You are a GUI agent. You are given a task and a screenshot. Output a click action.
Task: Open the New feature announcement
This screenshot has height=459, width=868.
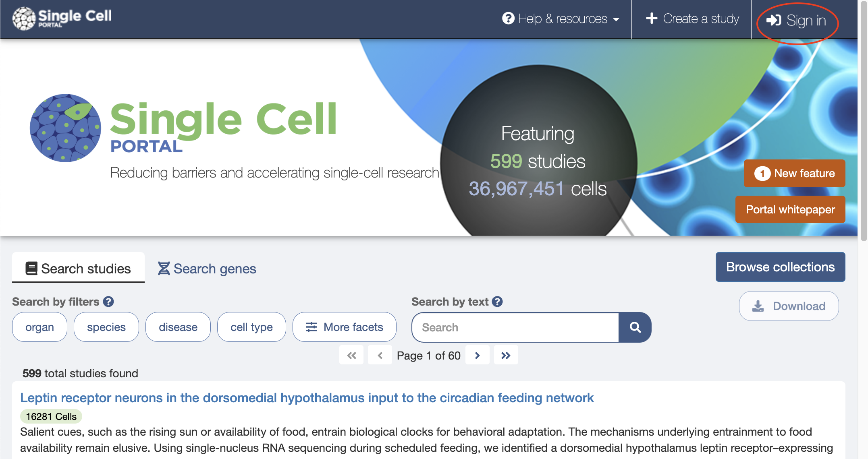794,173
